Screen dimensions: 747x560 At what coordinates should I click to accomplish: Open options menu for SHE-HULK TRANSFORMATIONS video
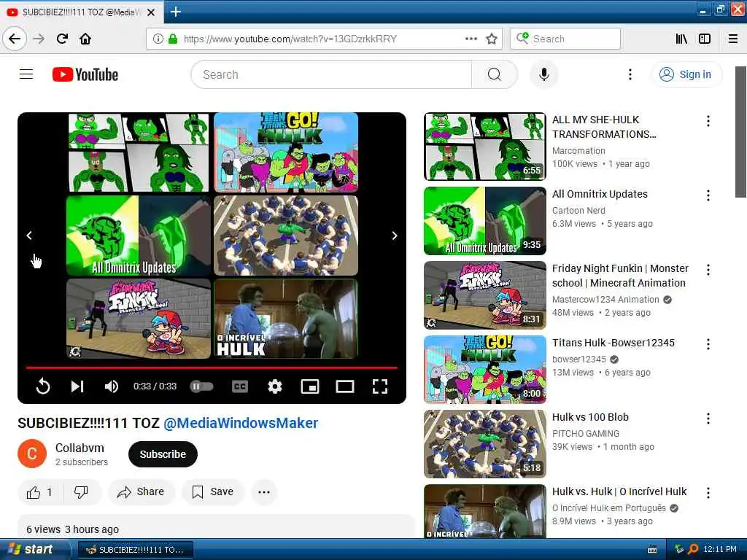708,121
